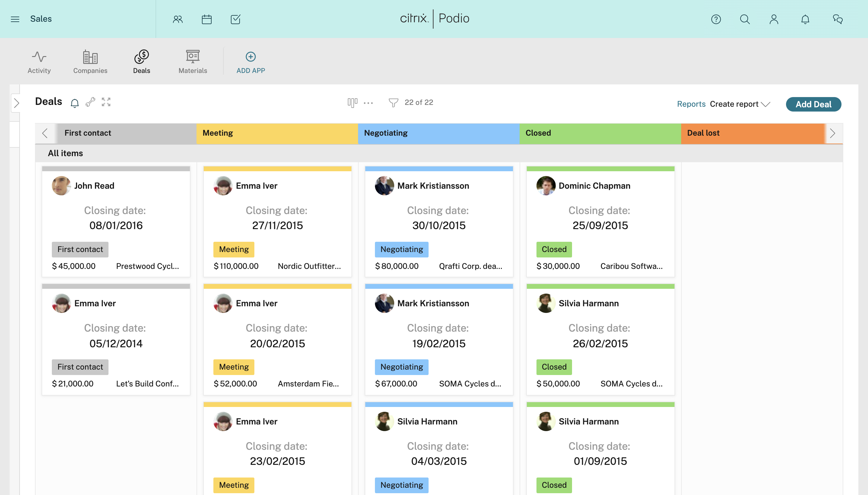Open the search magnifier icon
This screenshot has width=868, height=495.
coord(745,19)
